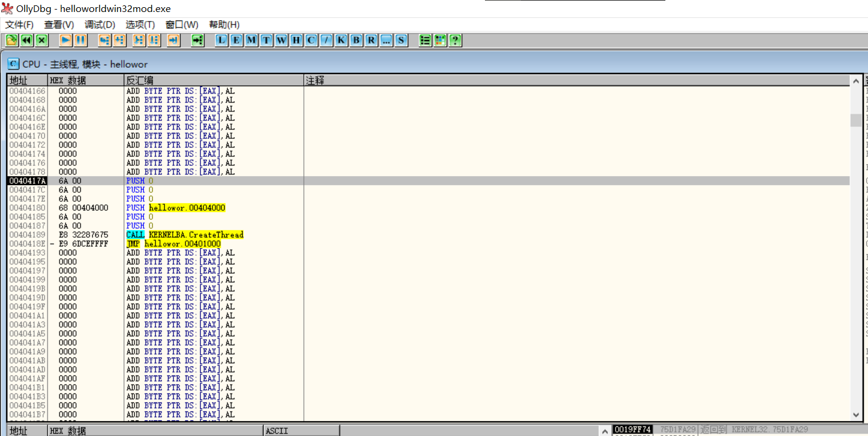Open Memory map with M button
Screen dimensions: 868x436
point(252,40)
